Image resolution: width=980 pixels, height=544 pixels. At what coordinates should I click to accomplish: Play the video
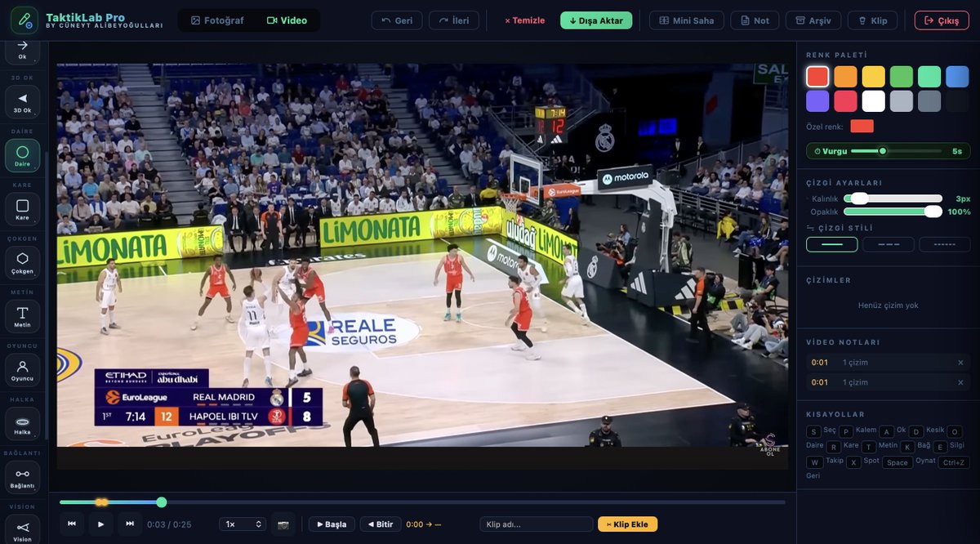click(x=101, y=524)
